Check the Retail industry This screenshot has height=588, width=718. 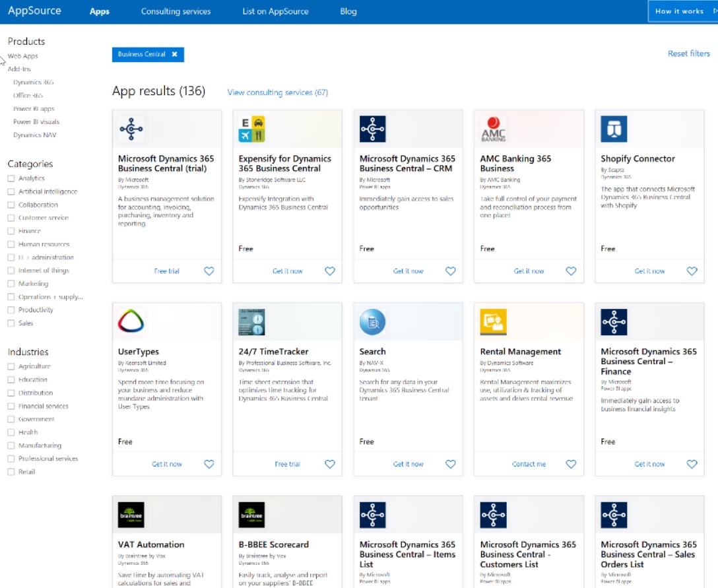tap(11, 472)
